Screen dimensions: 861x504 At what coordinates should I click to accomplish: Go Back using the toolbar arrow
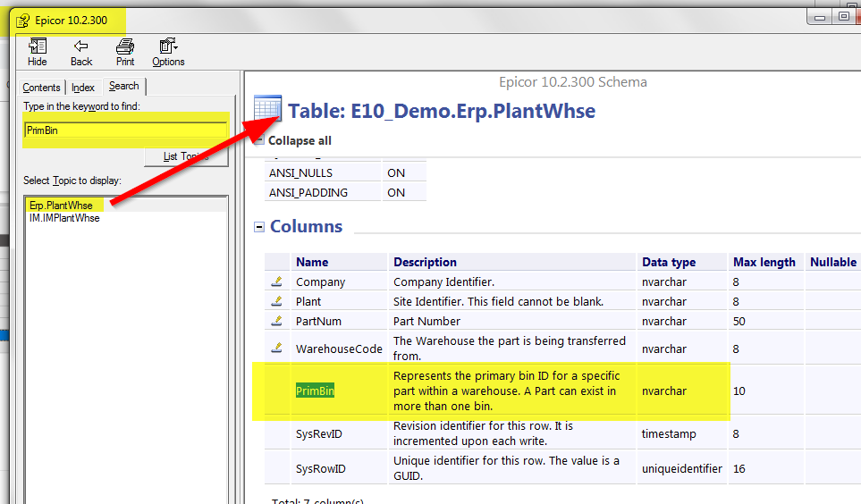pos(81,52)
